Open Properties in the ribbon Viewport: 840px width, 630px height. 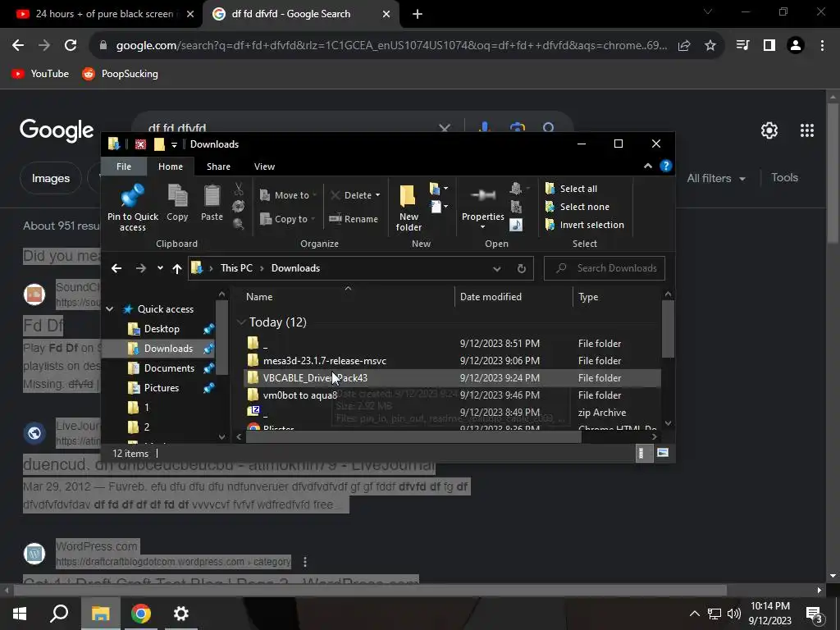(x=482, y=208)
